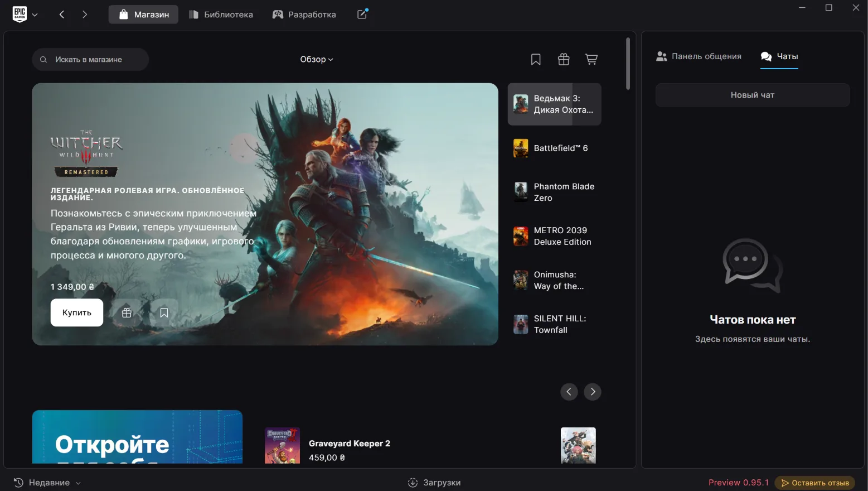Click the game thumbnail right of Graveyard Keeper 2
Screen dimensions: 868x491
[578, 446]
